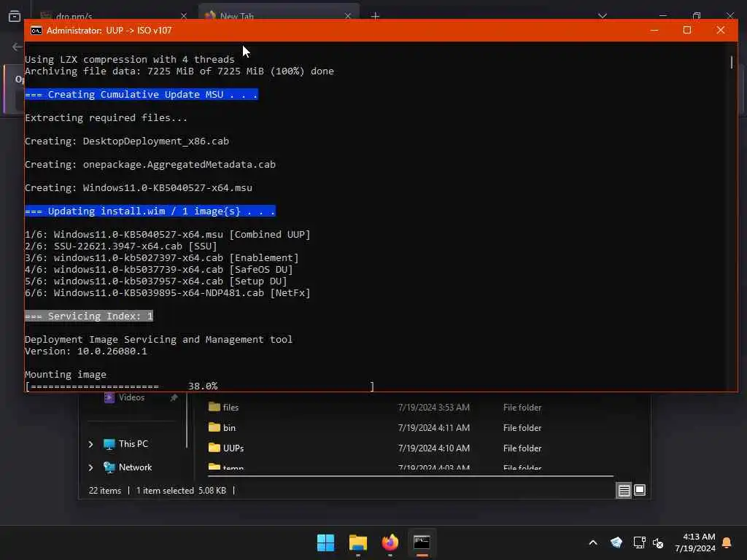The height and width of the screenshot is (560, 747).
Task: Open a new browser tab with plus
Action: [x=376, y=16]
